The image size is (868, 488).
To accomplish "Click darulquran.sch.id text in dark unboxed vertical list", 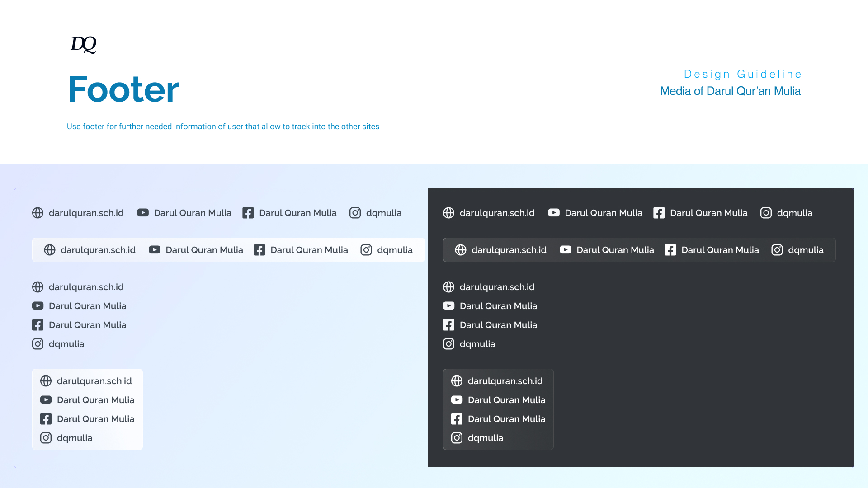I will 497,287.
